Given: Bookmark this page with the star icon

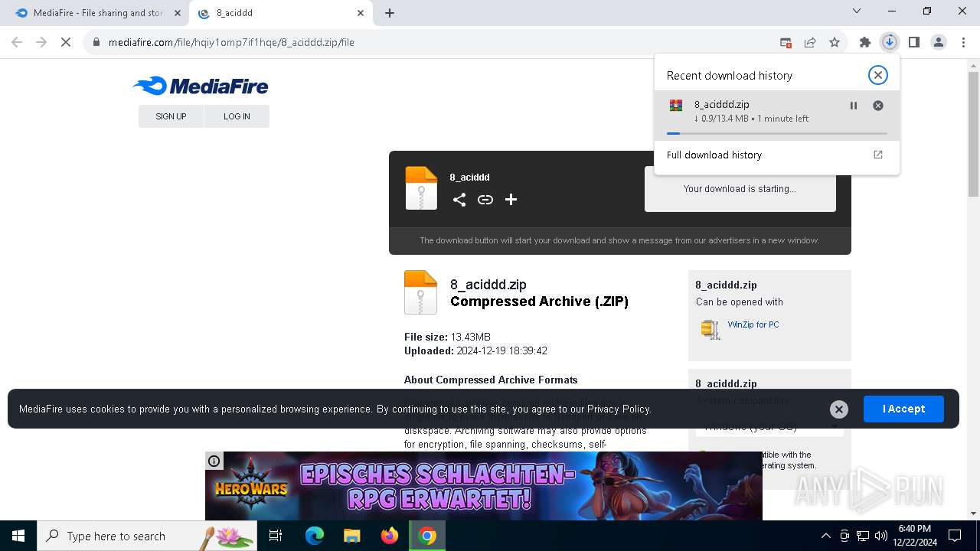Looking at the screenshot, I should (835, 42).
